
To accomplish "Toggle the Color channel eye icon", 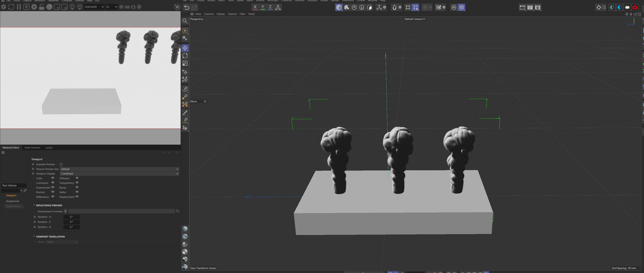I will point(53,178).
